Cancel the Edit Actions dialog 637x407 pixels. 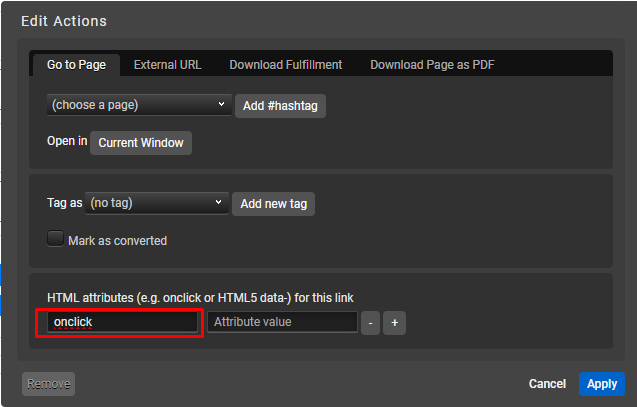click(547, 384)
